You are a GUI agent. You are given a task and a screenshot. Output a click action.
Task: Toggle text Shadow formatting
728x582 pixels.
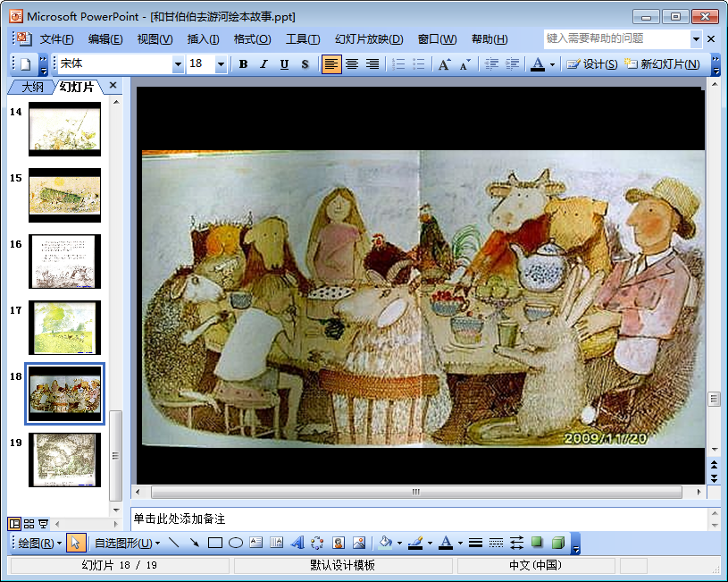click(305, 64)
